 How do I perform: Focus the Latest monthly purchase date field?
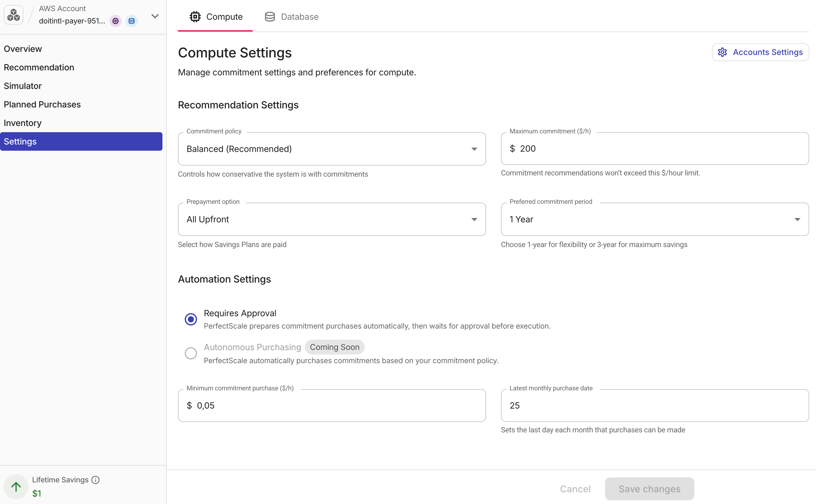coord(655,405)
